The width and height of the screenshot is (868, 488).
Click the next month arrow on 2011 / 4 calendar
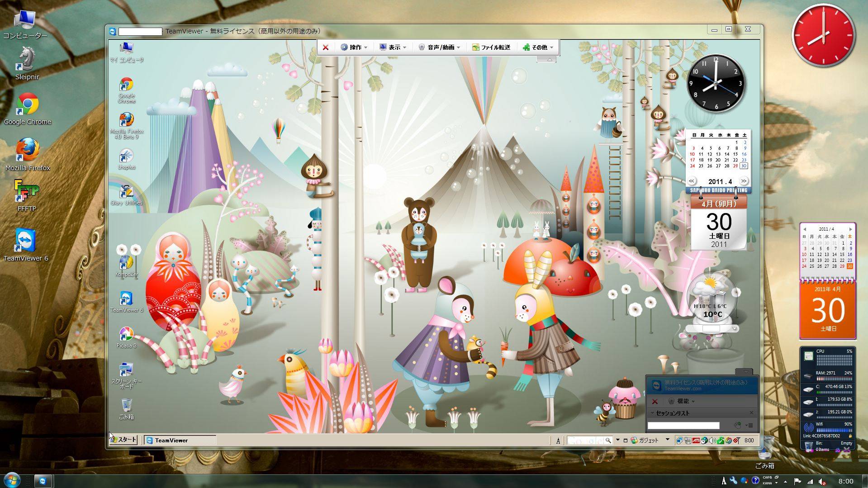[850, 229]
